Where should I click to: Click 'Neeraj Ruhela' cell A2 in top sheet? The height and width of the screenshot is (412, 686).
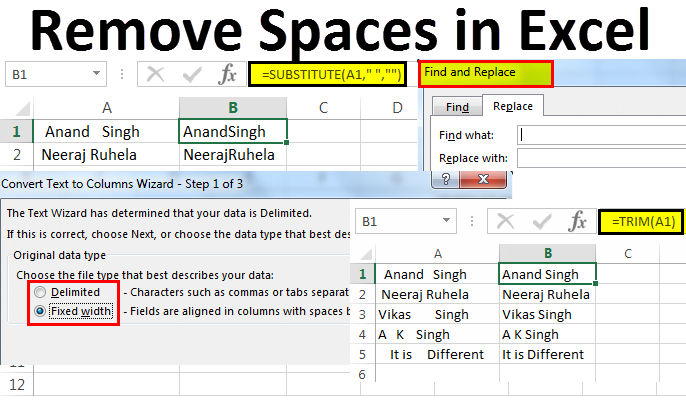click(x=106, y=154)
